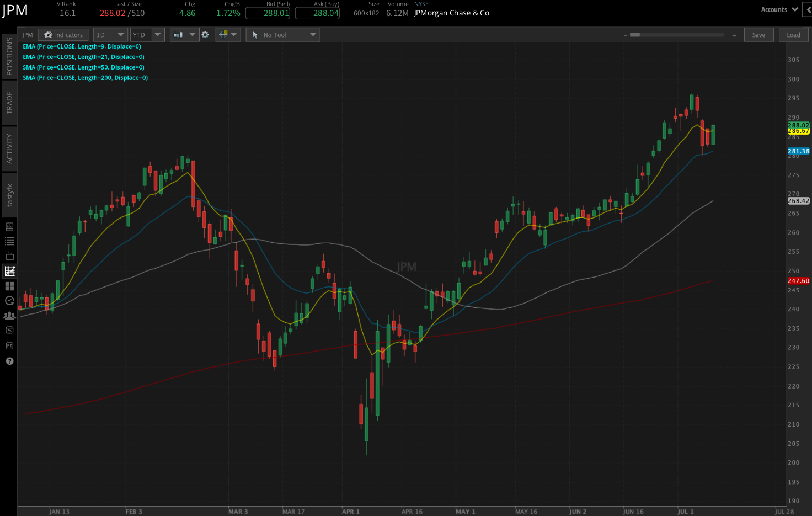Select the SMA Length=50 indicator label
Screen dimensions: 812x516
point(83,67)
